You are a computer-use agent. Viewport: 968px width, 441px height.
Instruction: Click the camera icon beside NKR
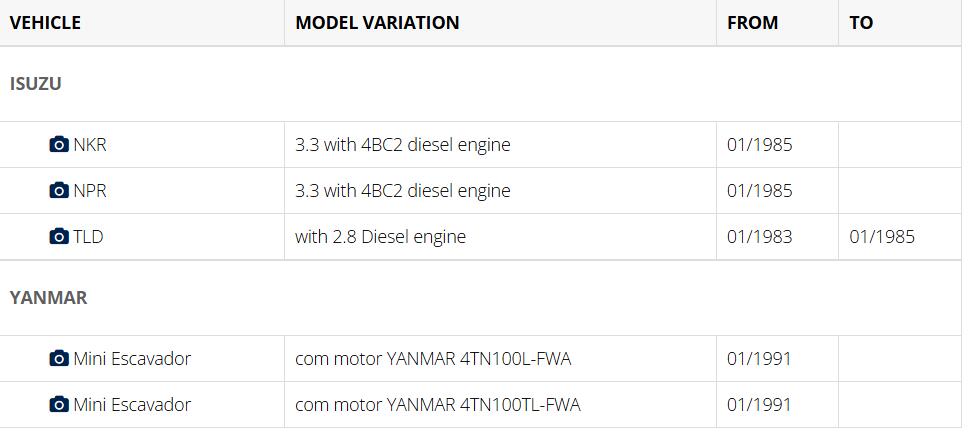[x=59, y=145]
